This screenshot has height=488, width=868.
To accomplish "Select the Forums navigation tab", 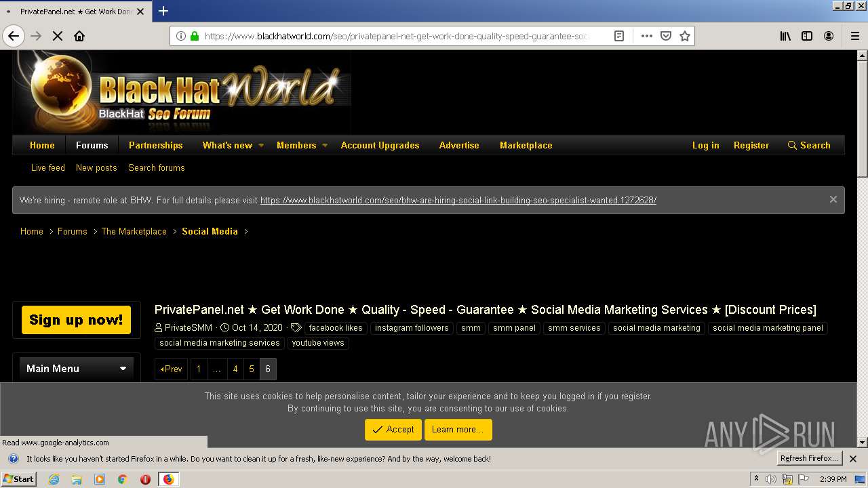I will pyautogui.click(x=92, y=145).
